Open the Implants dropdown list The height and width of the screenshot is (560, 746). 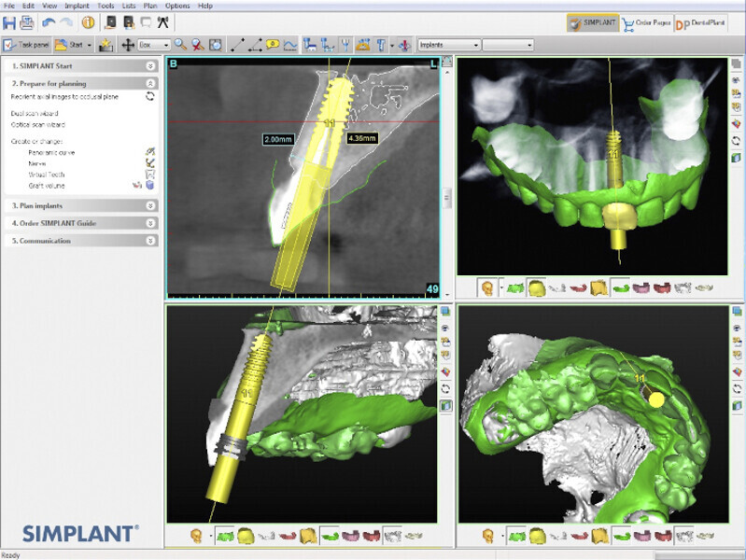(448, 44)
